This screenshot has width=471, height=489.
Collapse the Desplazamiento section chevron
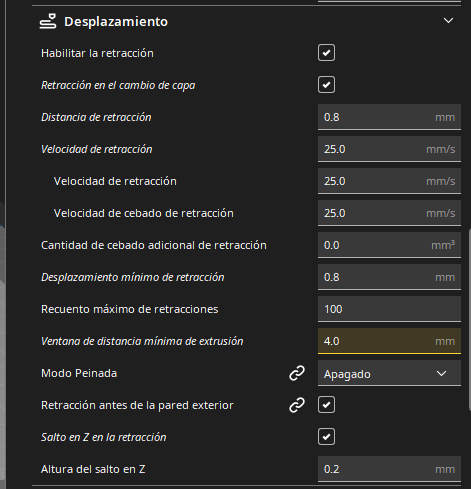coord(448,21)
